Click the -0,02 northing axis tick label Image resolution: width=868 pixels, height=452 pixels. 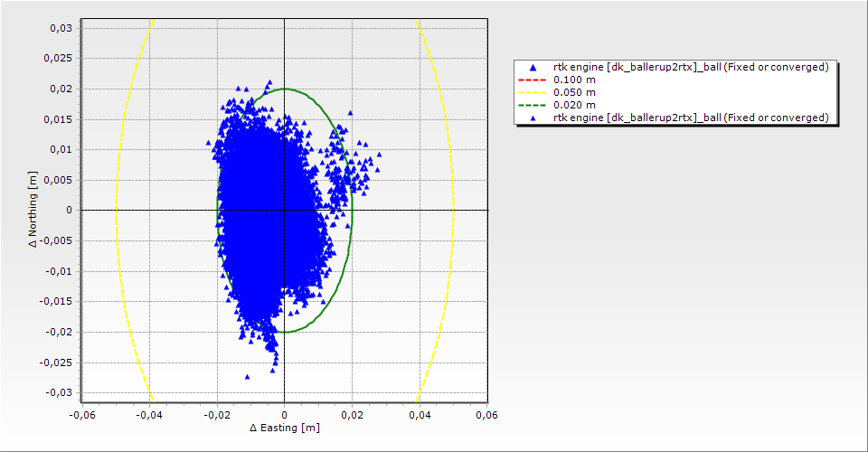point(59,332)
